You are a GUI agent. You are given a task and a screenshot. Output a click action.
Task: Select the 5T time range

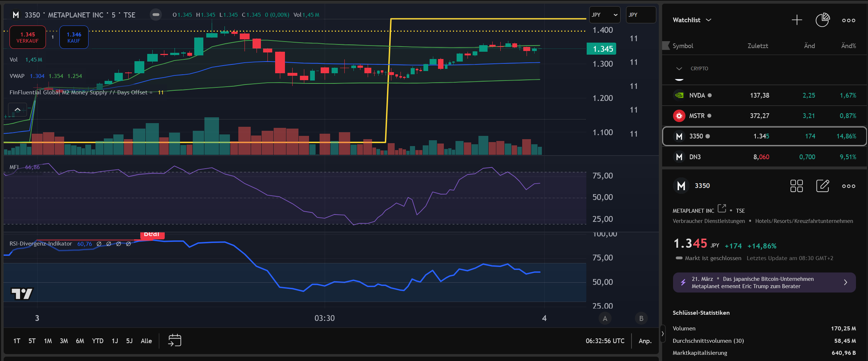pos(32,341)
